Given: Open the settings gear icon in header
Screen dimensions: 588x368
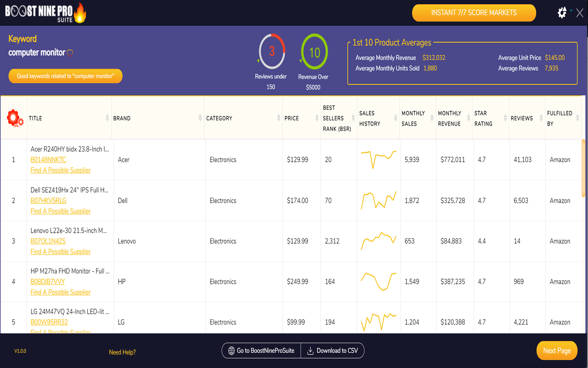Looking at the screenshot, I should (562, 13).
